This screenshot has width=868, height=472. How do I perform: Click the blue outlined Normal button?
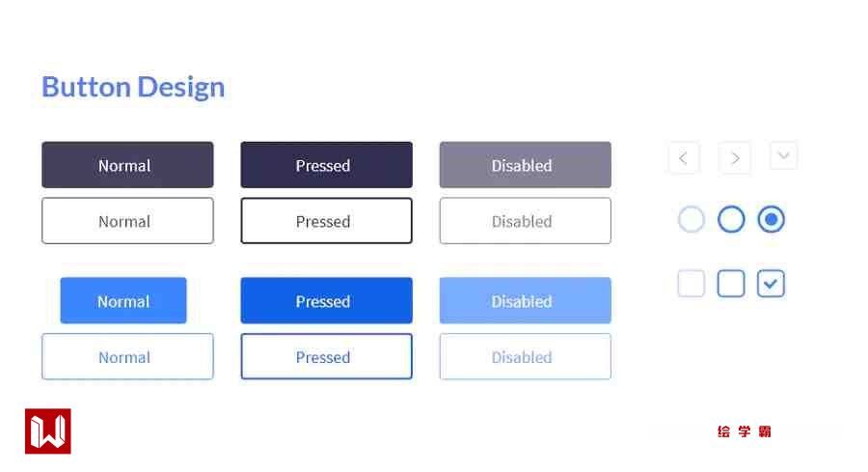(127, 357)
